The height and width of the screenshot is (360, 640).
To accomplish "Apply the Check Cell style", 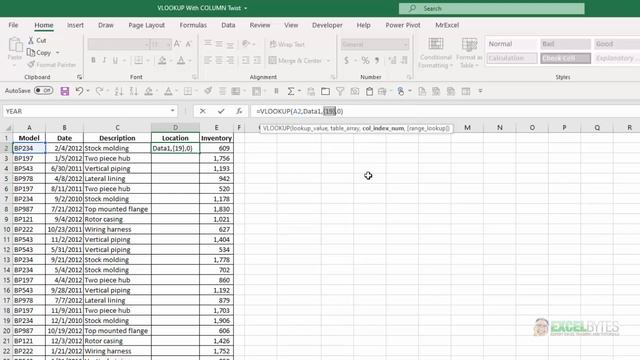I will click(x=565, y=58).
